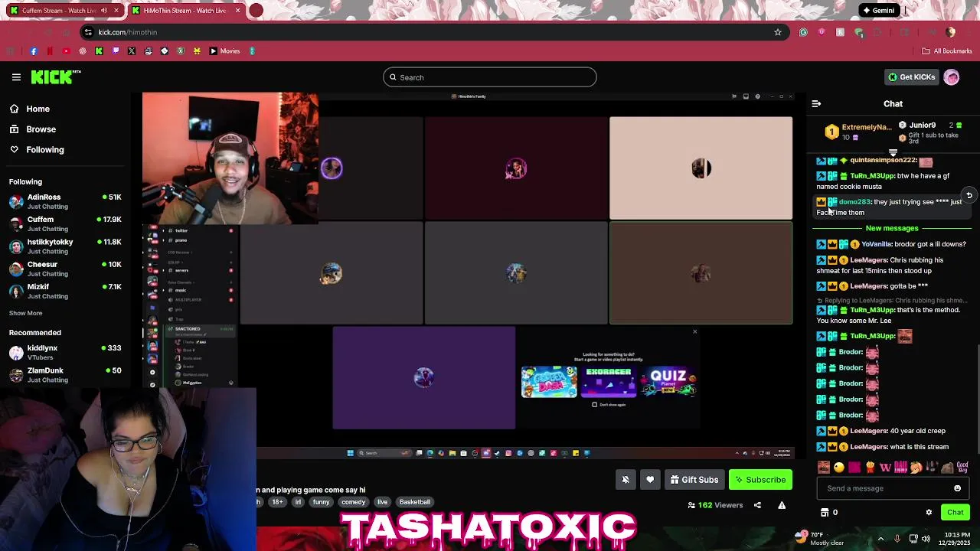
Task: Click the green Subscribe button
Action: (x=760, y=480)
